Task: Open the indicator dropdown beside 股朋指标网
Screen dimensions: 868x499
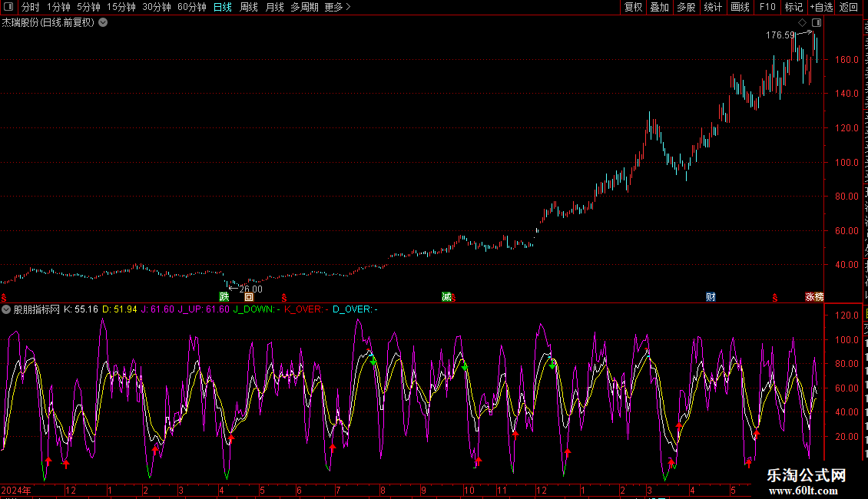Action: (6, 309)
